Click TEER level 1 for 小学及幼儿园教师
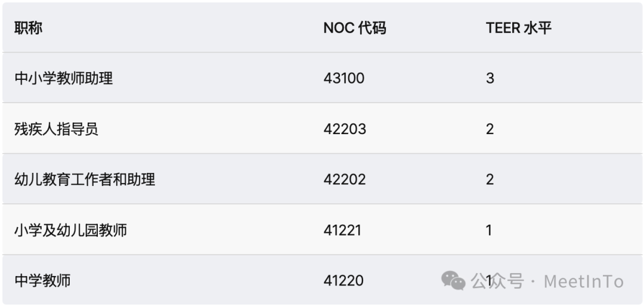 coord(489,230)
